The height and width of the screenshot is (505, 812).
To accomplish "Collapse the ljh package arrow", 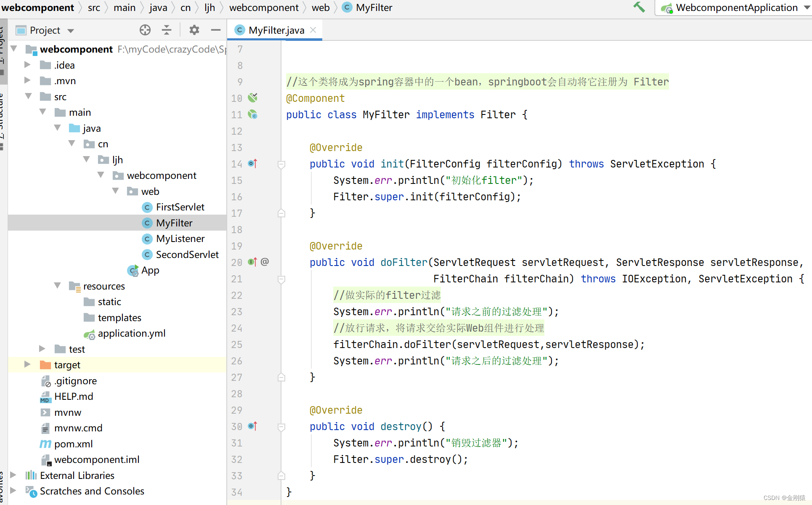I will (87, 159).
